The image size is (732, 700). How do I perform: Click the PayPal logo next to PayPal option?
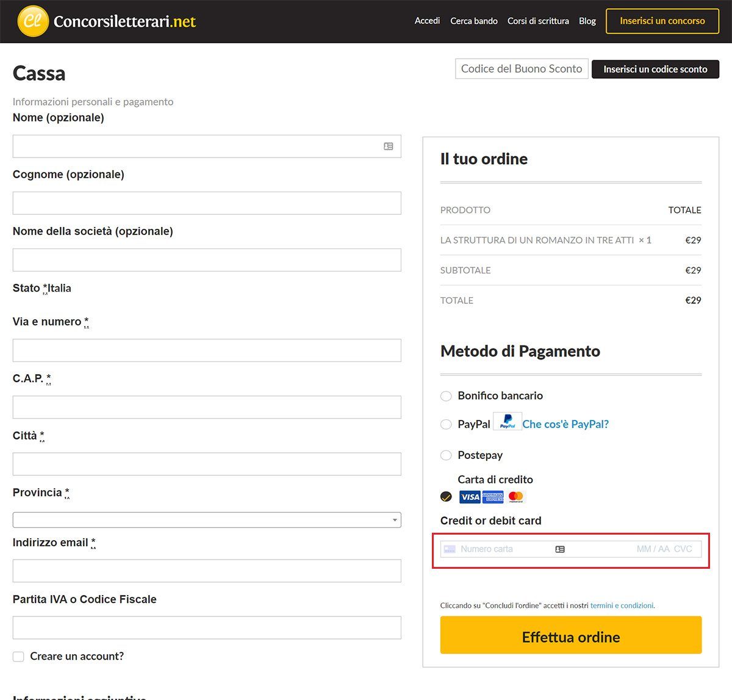pos(508,421)
